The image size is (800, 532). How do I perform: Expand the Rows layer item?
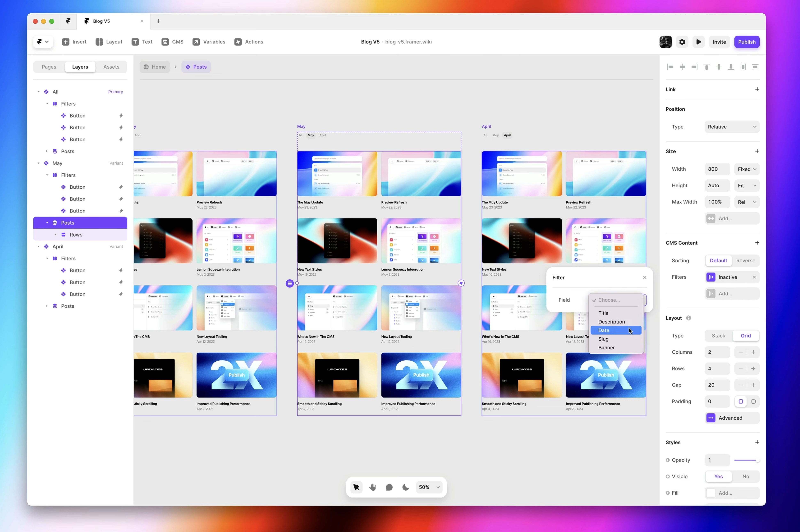click(x=56, y=235)
